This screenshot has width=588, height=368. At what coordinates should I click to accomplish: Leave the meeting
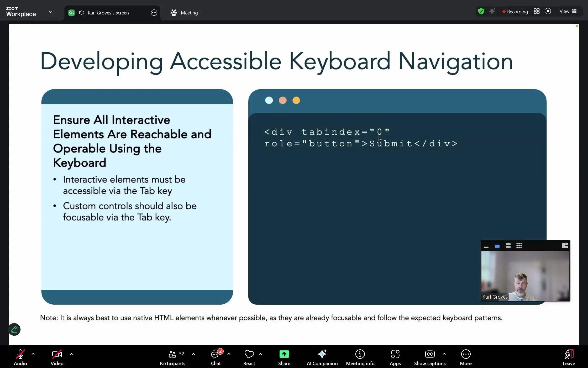[x=569, y=357]
